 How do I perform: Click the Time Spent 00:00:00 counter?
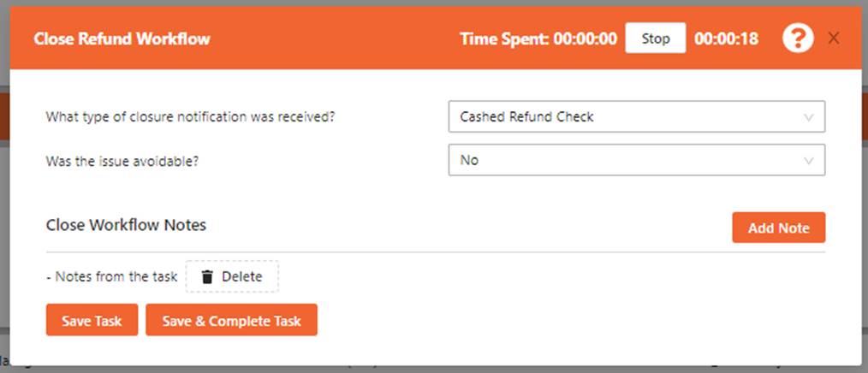[538, 38]
